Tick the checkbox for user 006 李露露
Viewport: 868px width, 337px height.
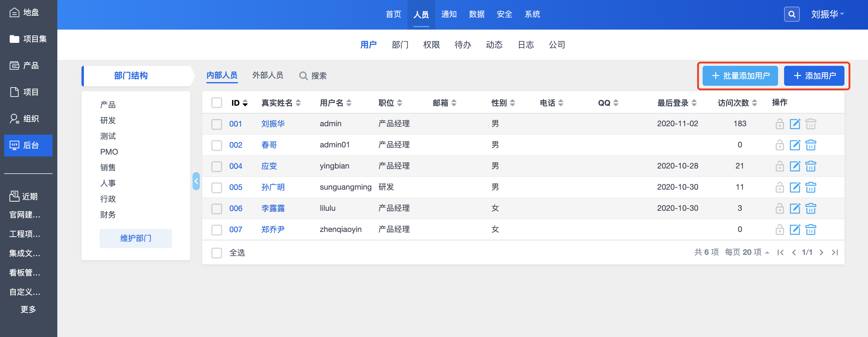click(217, 209)
